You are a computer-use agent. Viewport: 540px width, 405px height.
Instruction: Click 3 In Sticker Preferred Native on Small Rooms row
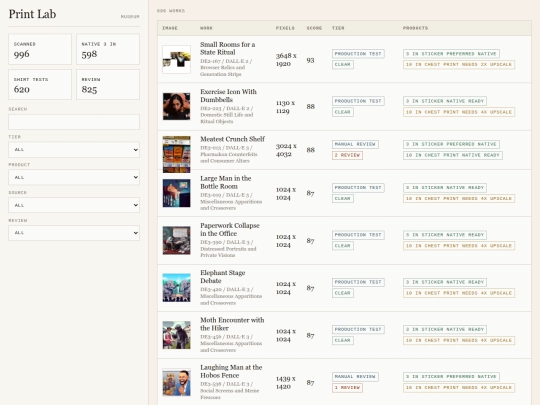(451, 54)
